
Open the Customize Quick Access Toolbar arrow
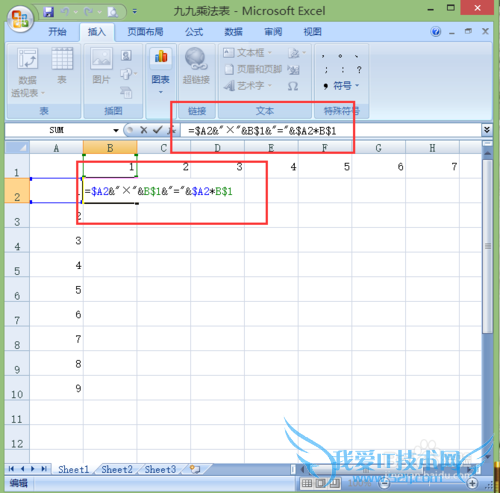(x=135, y=12)
